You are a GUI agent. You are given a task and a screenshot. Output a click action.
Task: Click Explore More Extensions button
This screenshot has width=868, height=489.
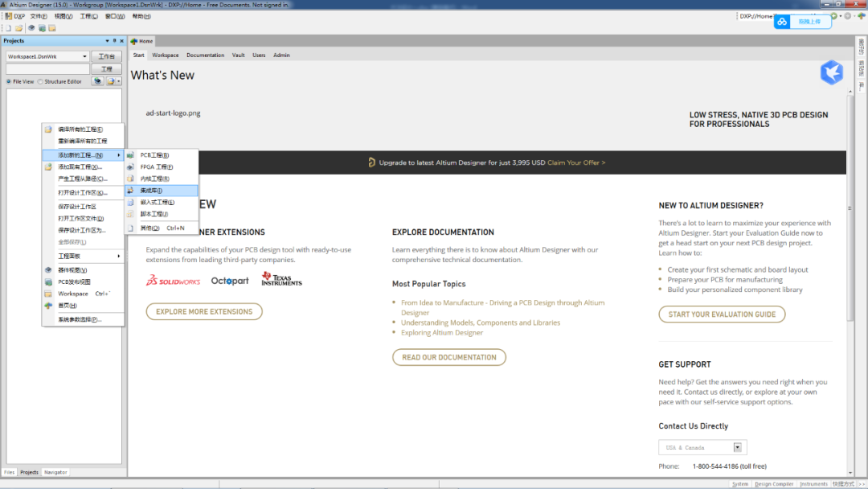[x=204, y=312]
